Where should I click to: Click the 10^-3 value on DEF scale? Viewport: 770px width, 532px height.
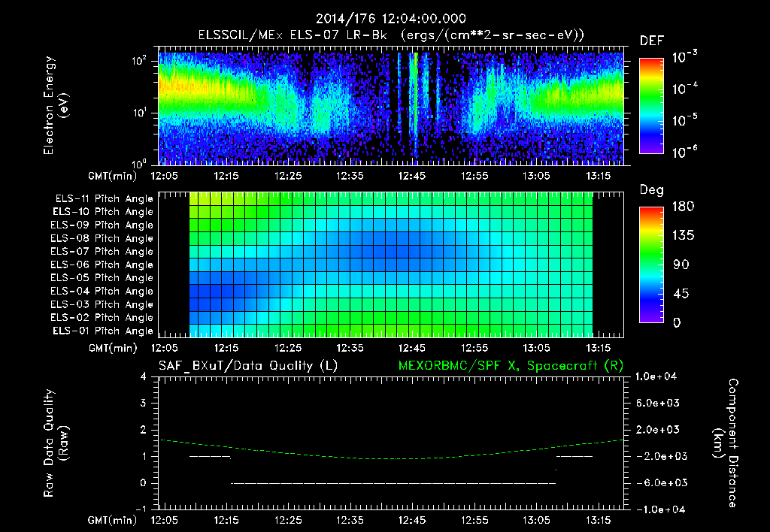point(685,57)
